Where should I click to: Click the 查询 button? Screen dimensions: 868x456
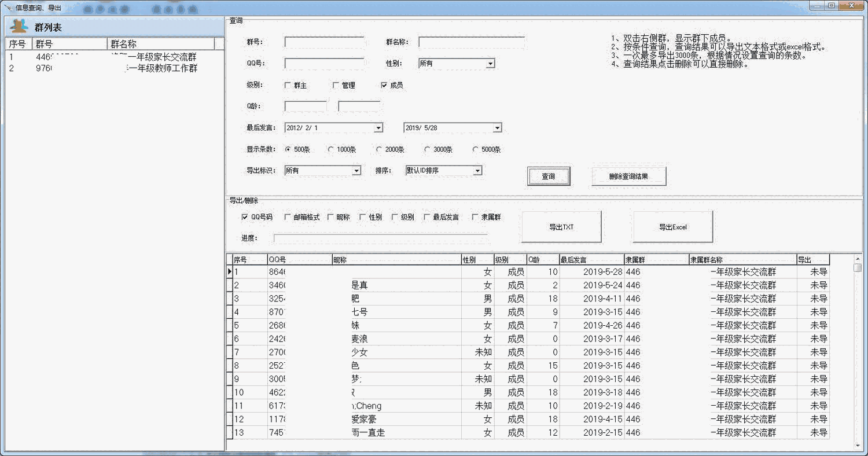tap(548, 176)
